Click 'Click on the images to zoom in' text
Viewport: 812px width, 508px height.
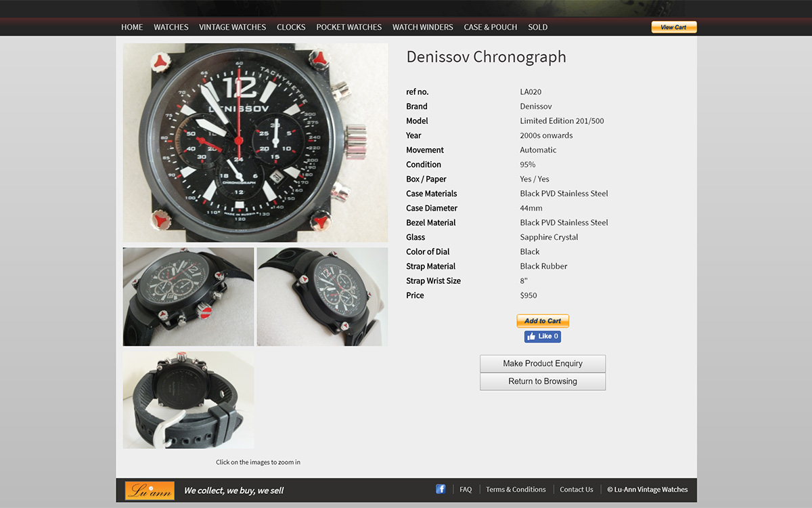(x=258, y=463)
